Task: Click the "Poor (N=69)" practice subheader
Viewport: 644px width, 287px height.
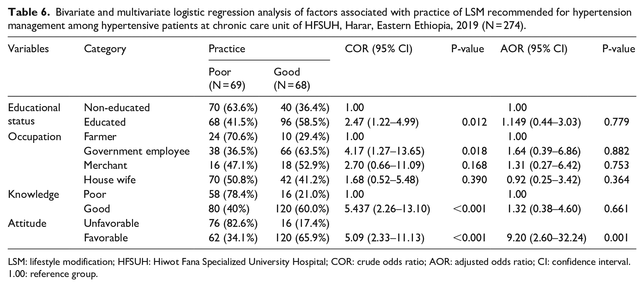Action: coord(227,79)
